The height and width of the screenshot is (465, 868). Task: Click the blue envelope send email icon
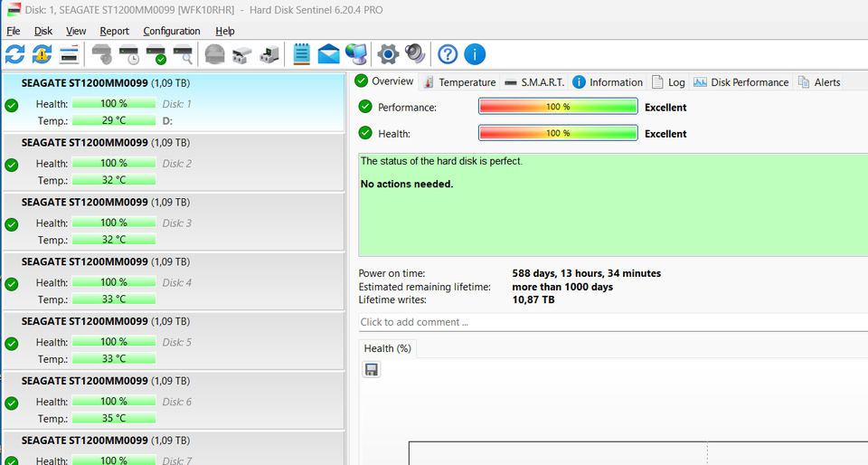(x=328, y=54)
